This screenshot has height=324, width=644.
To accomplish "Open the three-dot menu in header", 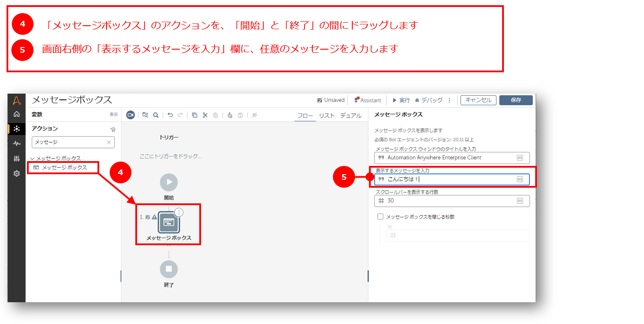I will [449, 100].
